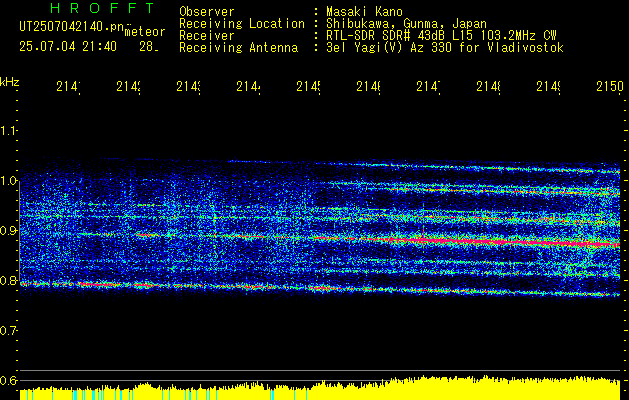Click the HROFFT title text

pos(102,8)
